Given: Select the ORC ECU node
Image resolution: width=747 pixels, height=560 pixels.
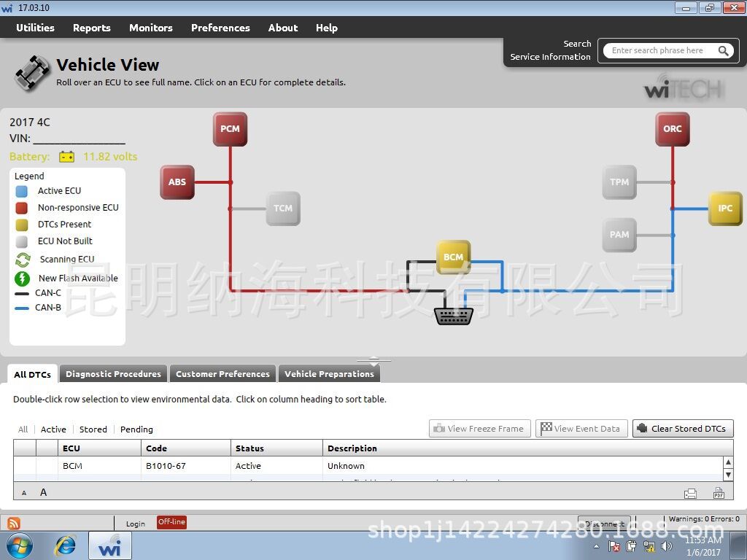Looking at the screenshot, I should pyautogui.click(x=672, y=129).
